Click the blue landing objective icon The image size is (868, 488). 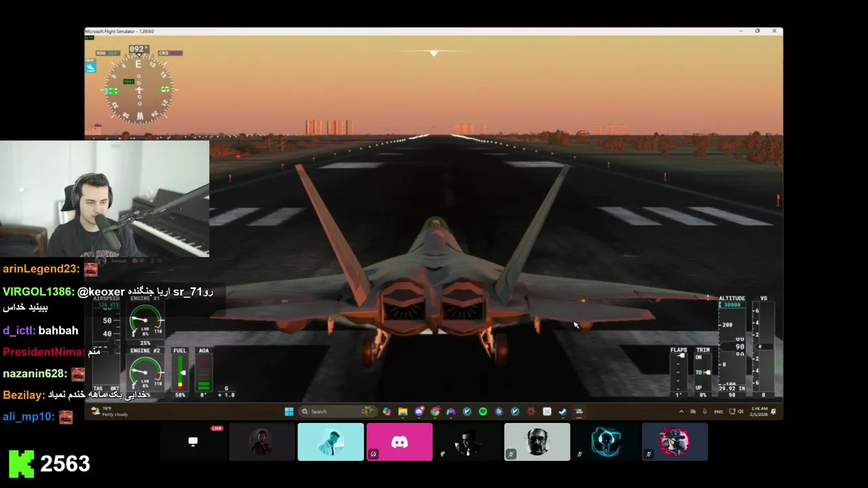(x=90, y=66)
